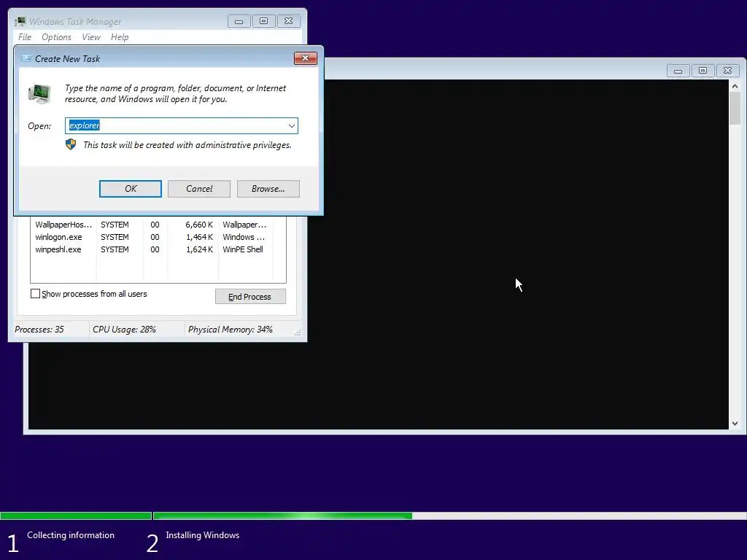Screen dimensions: 747x560
Task: Open the Help menu in Task Manager
Action: coord(120,36)
